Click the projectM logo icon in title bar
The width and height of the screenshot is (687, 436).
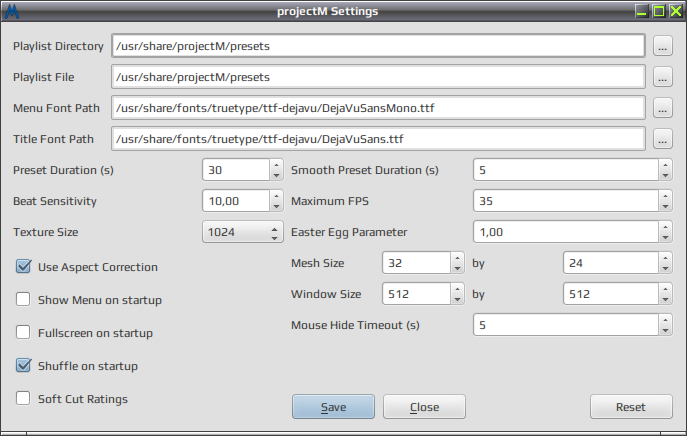click(11, 11)
